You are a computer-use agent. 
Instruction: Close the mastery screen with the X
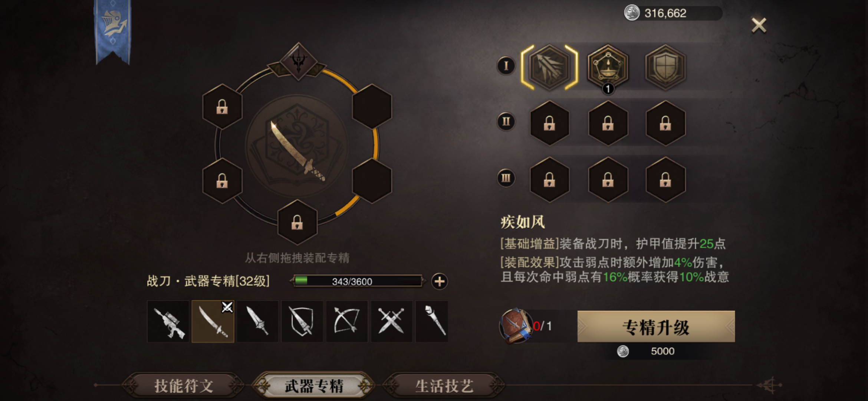(x=759, y=25)
